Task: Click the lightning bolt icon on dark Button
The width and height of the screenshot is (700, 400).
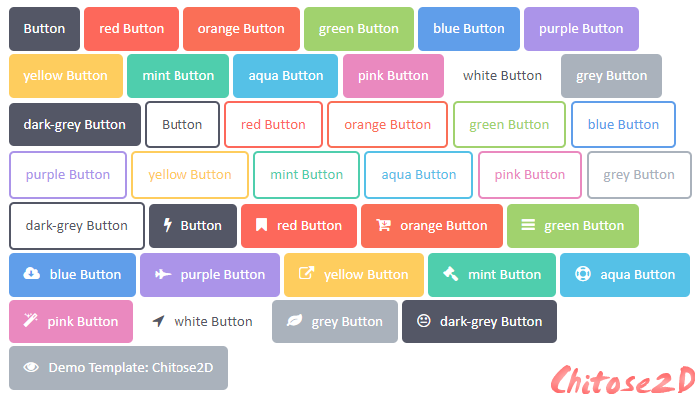Action: (167, 225)
